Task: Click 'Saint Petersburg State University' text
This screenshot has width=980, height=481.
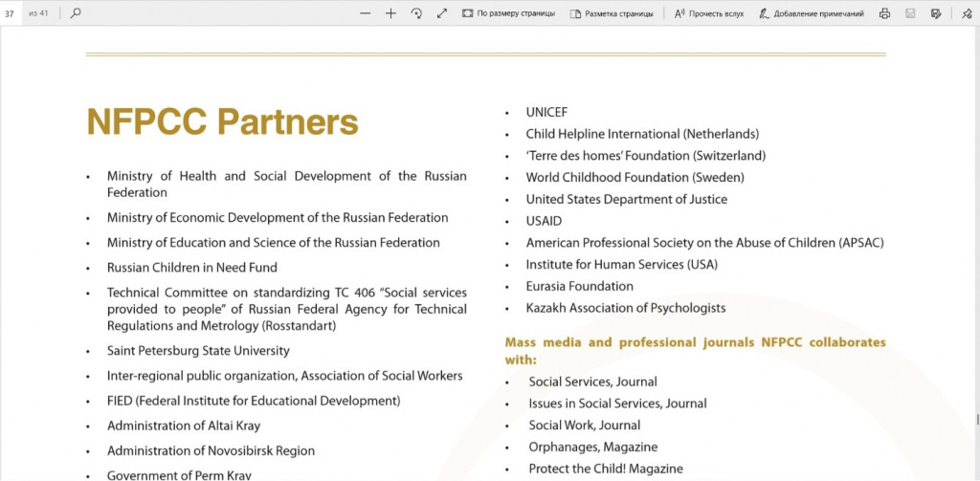Action: click(198, 350)
